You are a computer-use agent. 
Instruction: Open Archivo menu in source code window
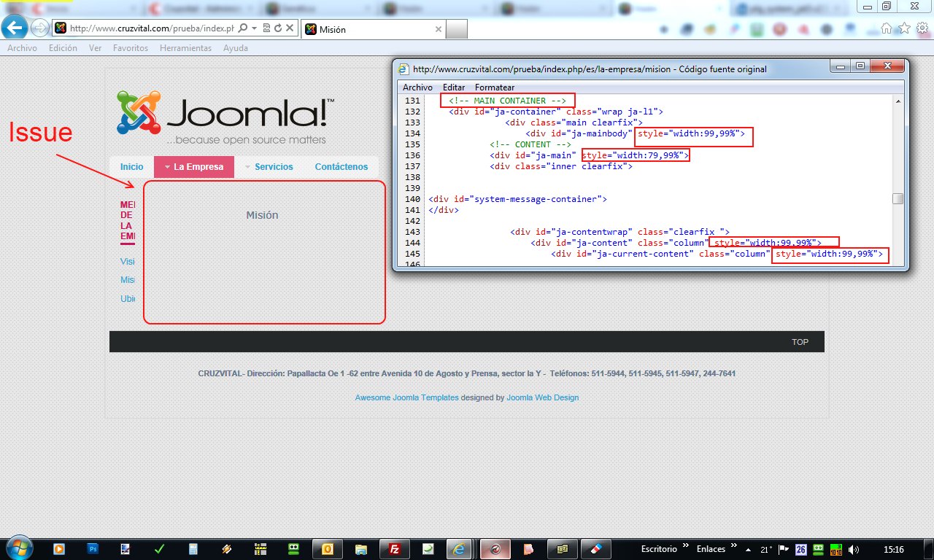point(417,87)
